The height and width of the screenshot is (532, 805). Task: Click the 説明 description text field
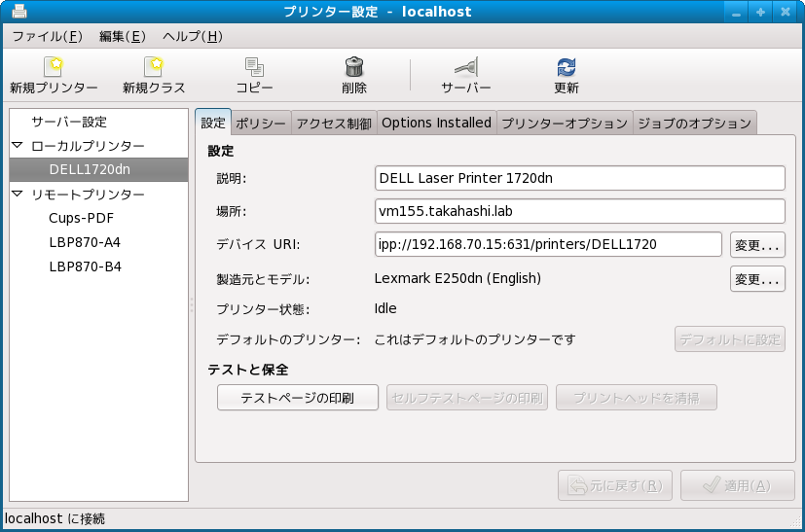(x=579, y=178)
